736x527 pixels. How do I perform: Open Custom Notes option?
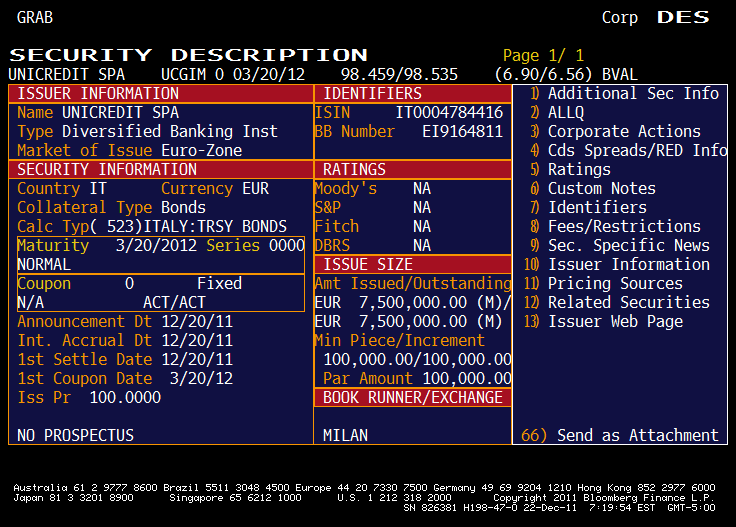593,189
